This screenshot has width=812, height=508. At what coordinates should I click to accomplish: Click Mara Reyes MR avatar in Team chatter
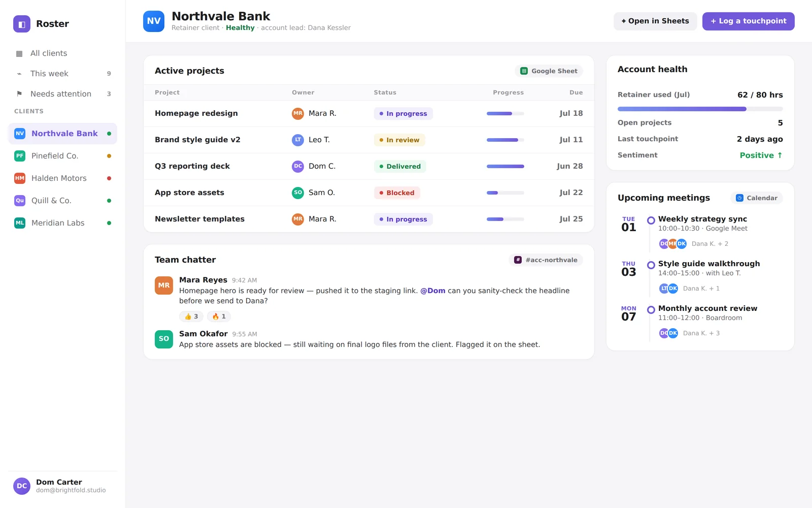164,285
